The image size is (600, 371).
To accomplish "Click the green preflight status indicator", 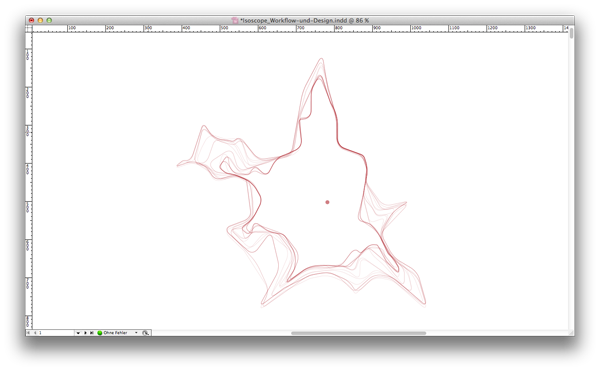I will pos(99,333).
